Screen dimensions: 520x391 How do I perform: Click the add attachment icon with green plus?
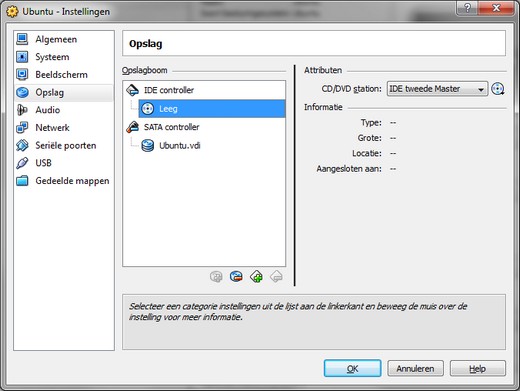(256, 276)
